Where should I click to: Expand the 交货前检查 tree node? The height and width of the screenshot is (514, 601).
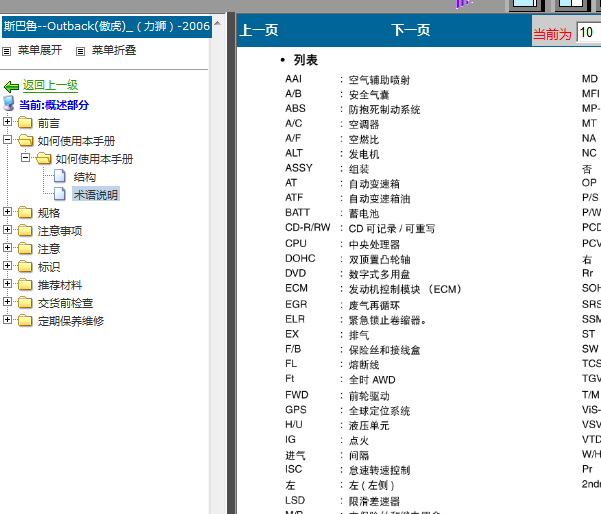8,303
